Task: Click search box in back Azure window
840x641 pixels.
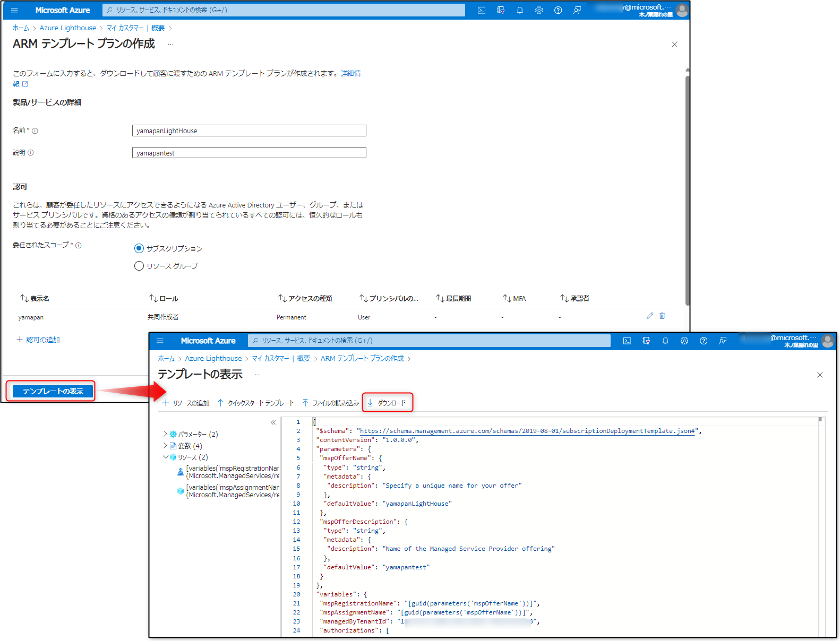Action: pos(284,10)
